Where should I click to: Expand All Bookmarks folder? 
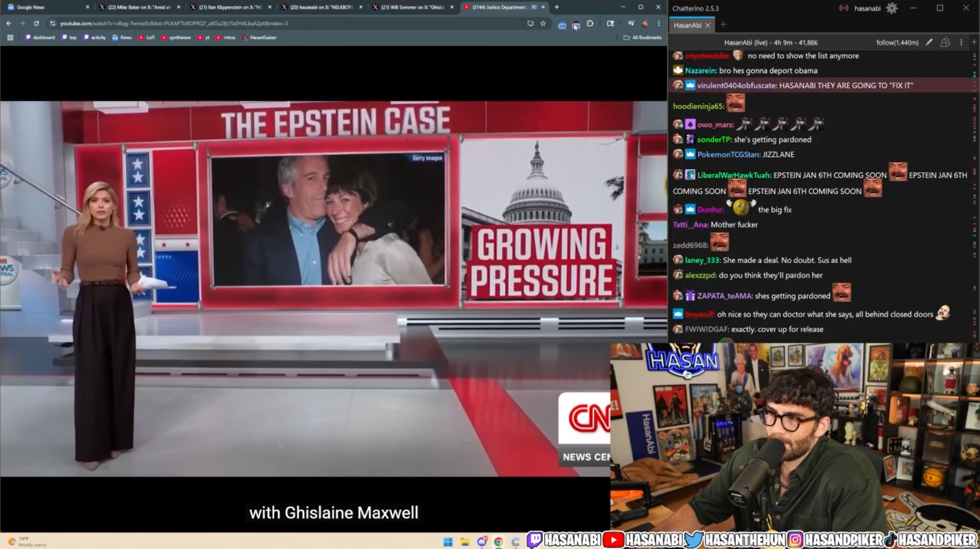click(x=642, y=38)
